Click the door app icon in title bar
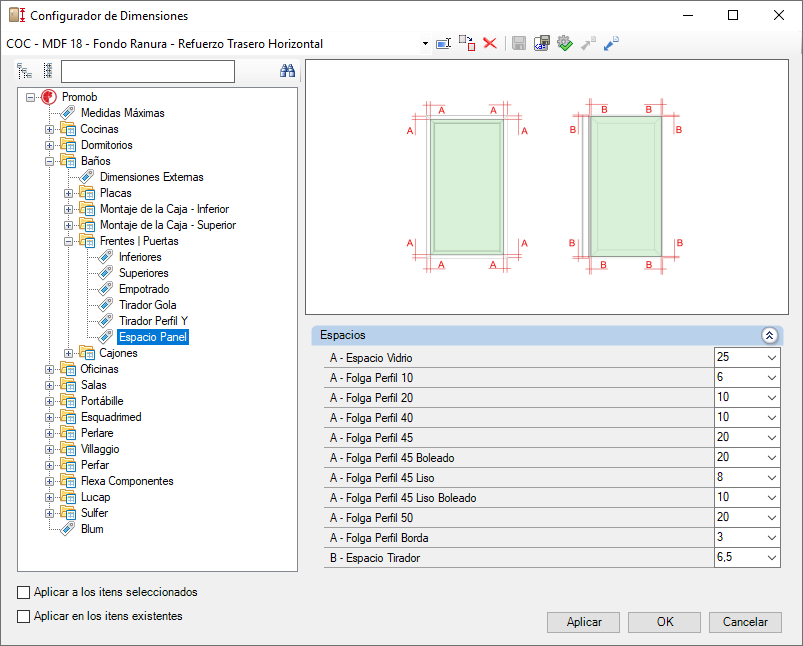Viewport: 803px width, 646px height. click(x=17, y=15)
